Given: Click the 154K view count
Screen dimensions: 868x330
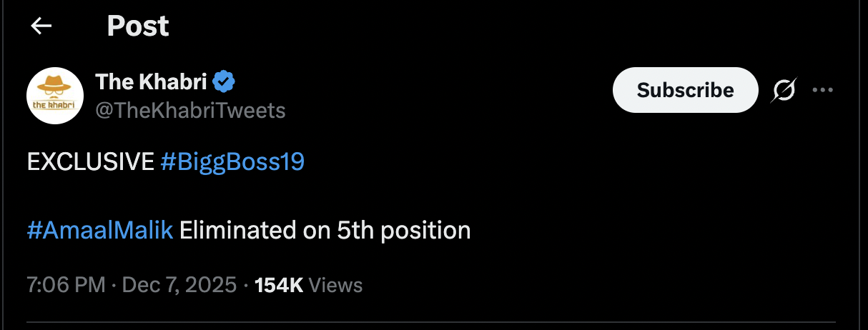Looking at the screenshot, I should [x=279, y=286].
